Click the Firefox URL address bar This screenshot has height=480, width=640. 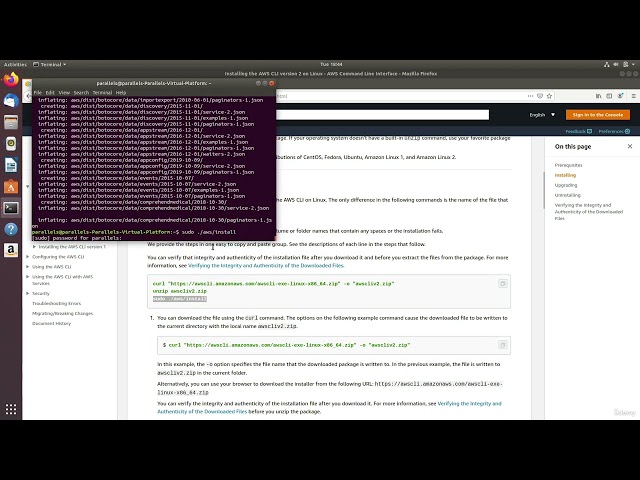[400, 96]
